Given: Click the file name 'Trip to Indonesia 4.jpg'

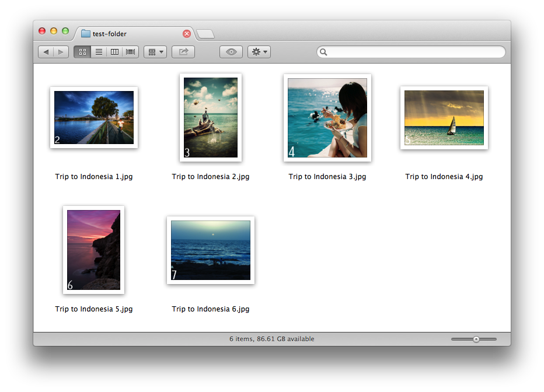Looking at the screenshot, I should 444,177.
